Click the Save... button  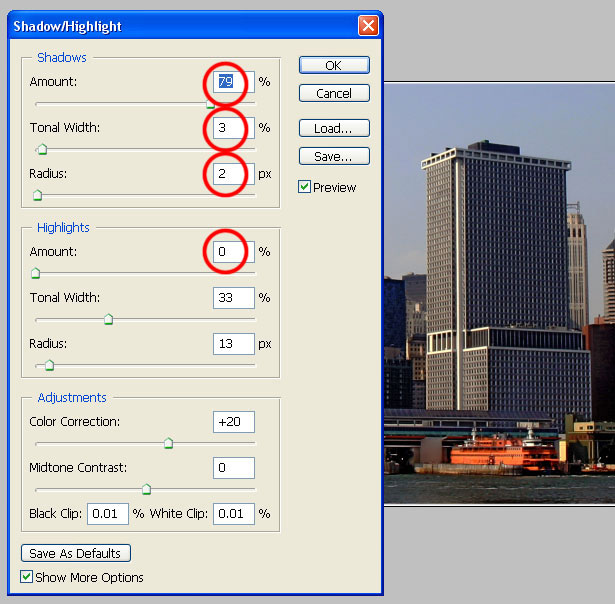(x=334, y=156)
